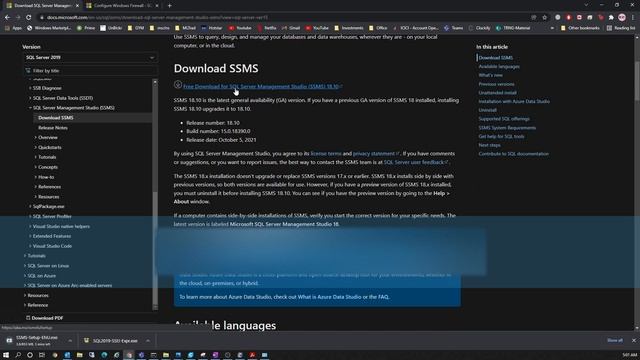This screenshot has width=640, height=360.
Task: Go back with the browser back arrow
Action: (x=7, y=18)
